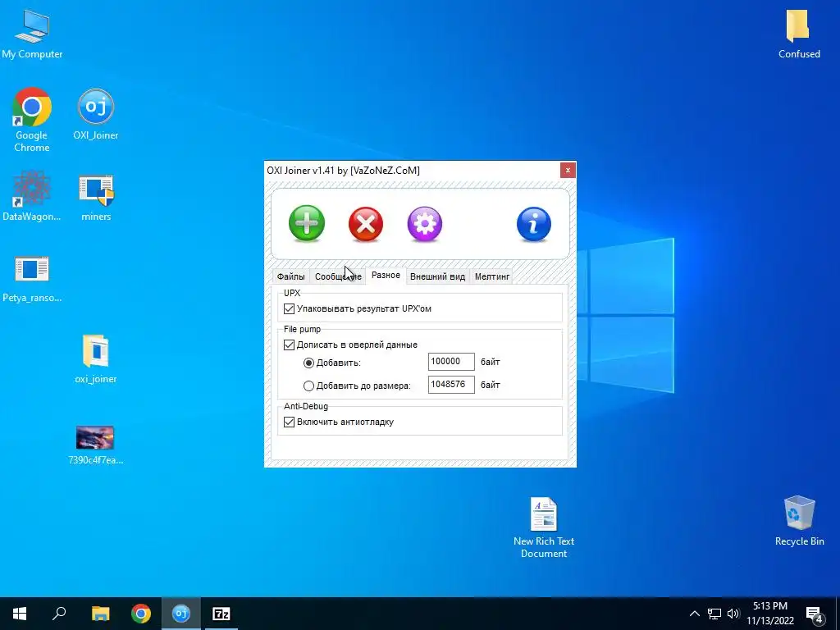Viewport: 840px width, 630px height.
Task: Select OXI_Joiner desktop icon
Action: pyautogui.click(x=96, y=115)
